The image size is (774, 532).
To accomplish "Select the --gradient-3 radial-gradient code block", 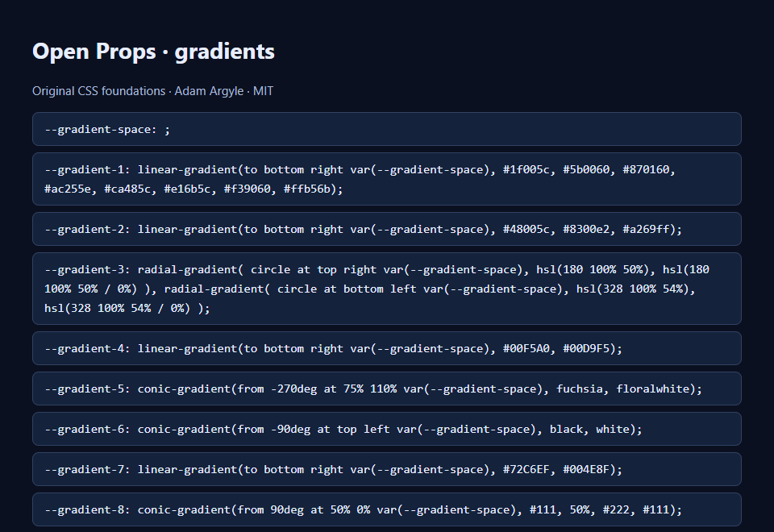I will 386,289.
